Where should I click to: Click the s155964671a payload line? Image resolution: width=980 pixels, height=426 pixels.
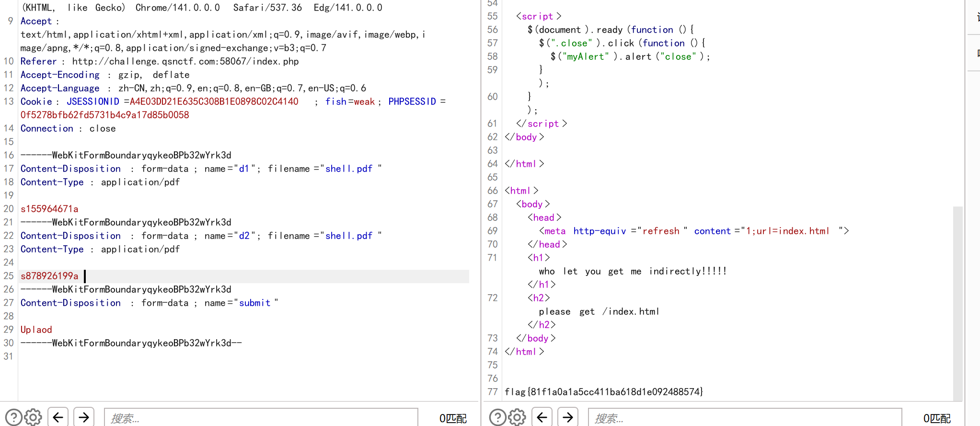tap(49, 209)
